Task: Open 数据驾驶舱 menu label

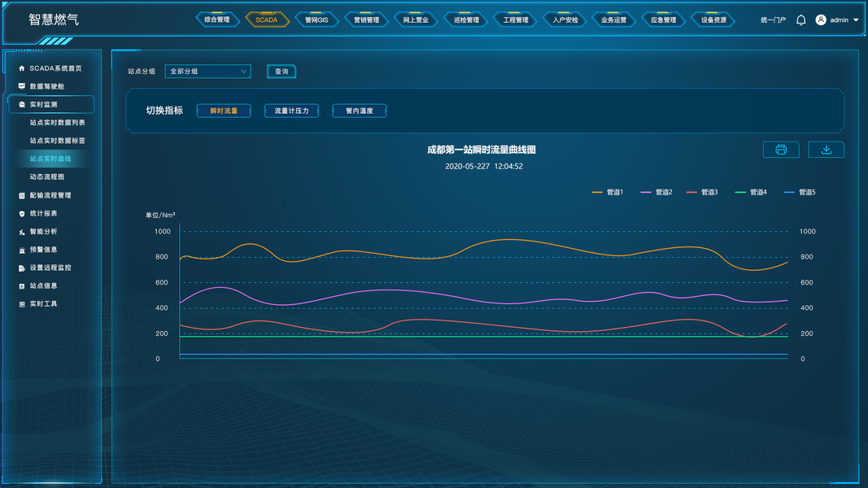Action: (47, 86)
